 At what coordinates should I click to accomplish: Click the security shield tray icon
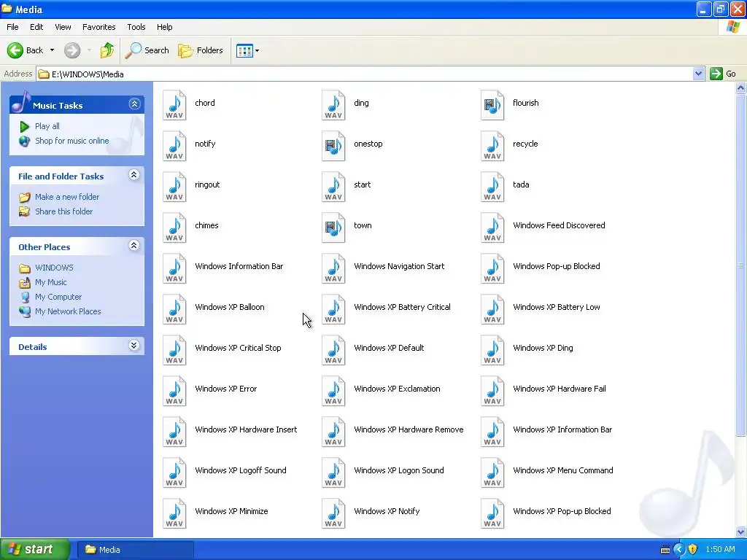click(693, 550)
